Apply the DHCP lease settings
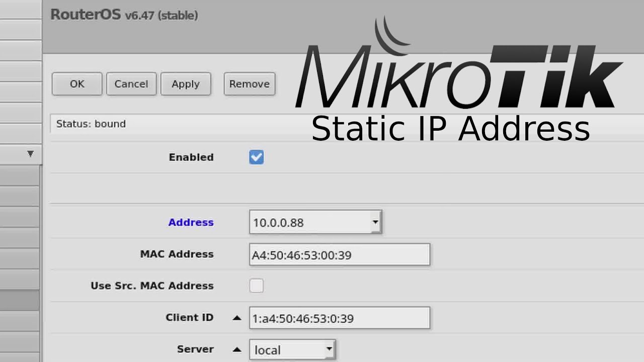The height and width of the screenshot is (362, 644). click(186, 84)
